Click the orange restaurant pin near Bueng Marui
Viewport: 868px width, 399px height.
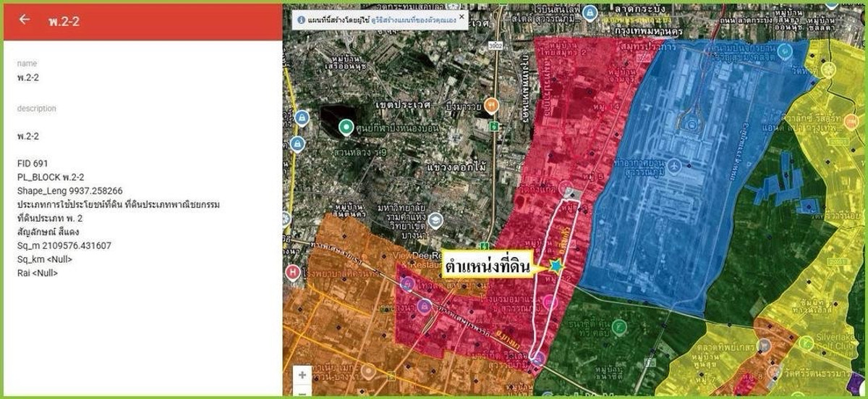(492, 104)
